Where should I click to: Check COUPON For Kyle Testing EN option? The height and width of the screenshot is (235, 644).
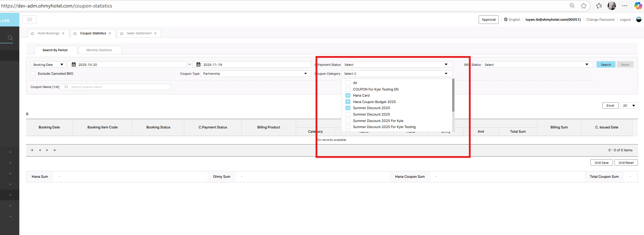click(x=348, y=89)
